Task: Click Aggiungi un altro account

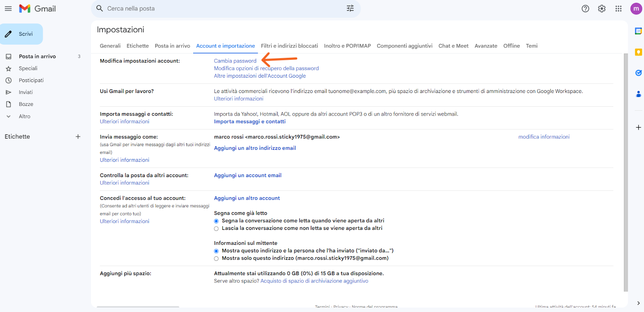Action: tap(247, 198)
